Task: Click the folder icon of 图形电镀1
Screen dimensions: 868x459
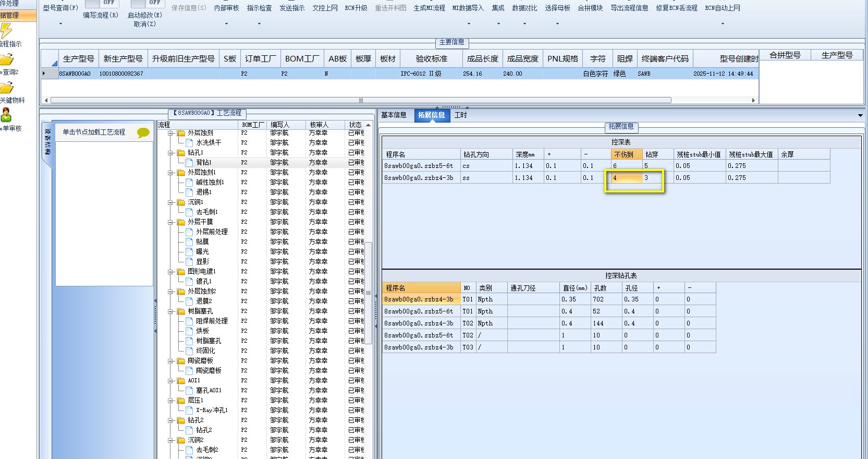Action: (x=181, y=272)
